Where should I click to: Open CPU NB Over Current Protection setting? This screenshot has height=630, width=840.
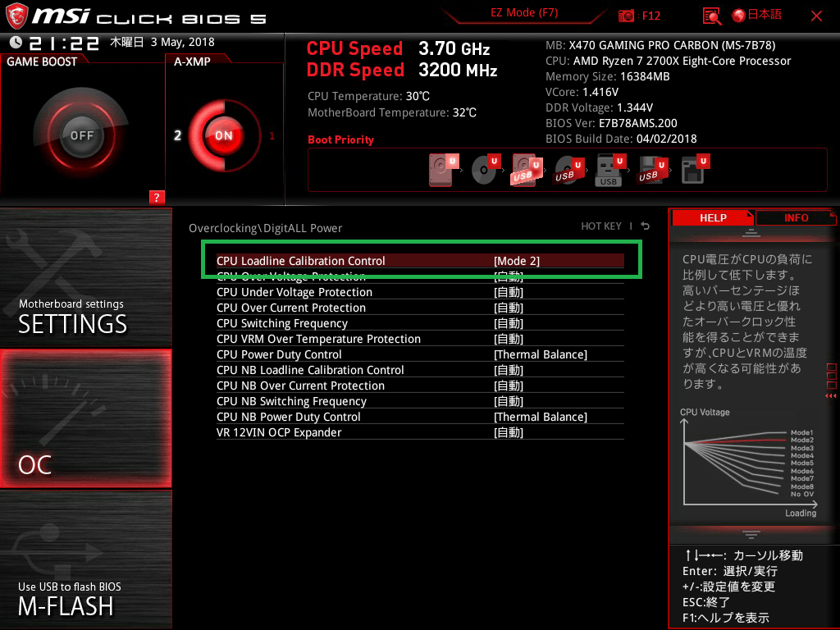point(420,386)
